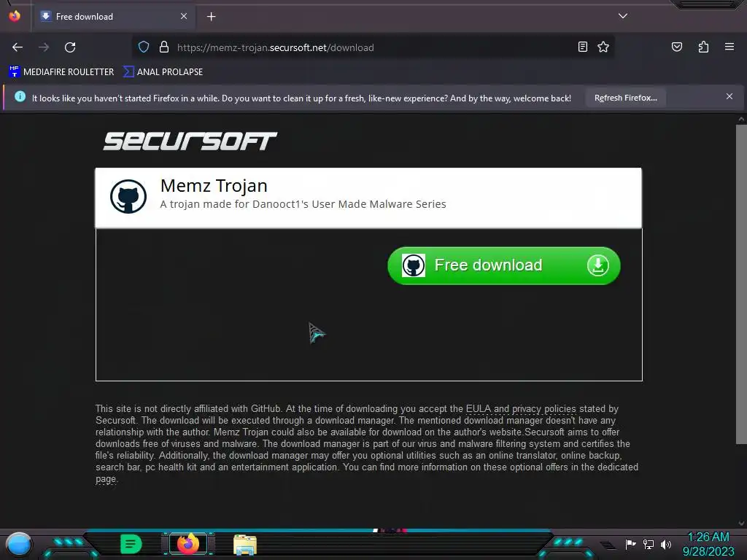Click the scrollbar up arrow
Image resolution: width=747 pixels, height=560 pixels.
pyautogui.click(x=741, y=119)
